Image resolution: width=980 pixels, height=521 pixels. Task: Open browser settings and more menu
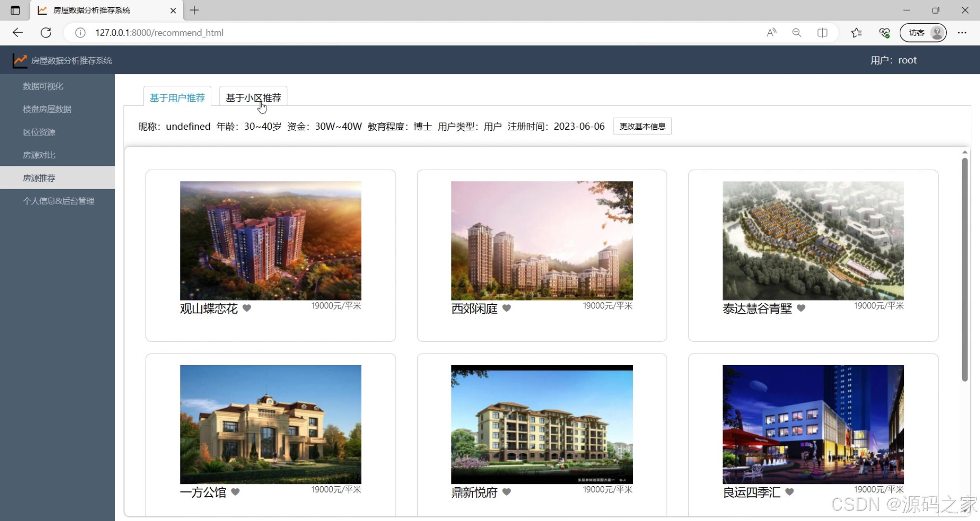962,33
